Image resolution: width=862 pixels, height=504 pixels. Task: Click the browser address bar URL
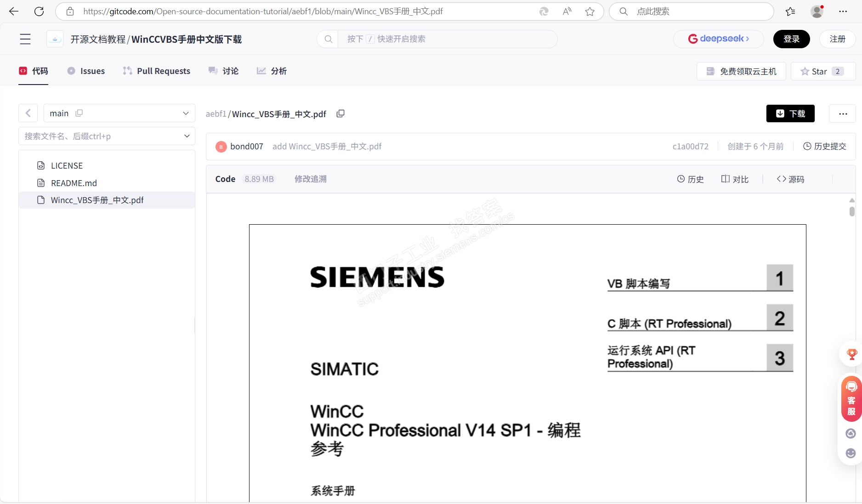coord(263,11)
